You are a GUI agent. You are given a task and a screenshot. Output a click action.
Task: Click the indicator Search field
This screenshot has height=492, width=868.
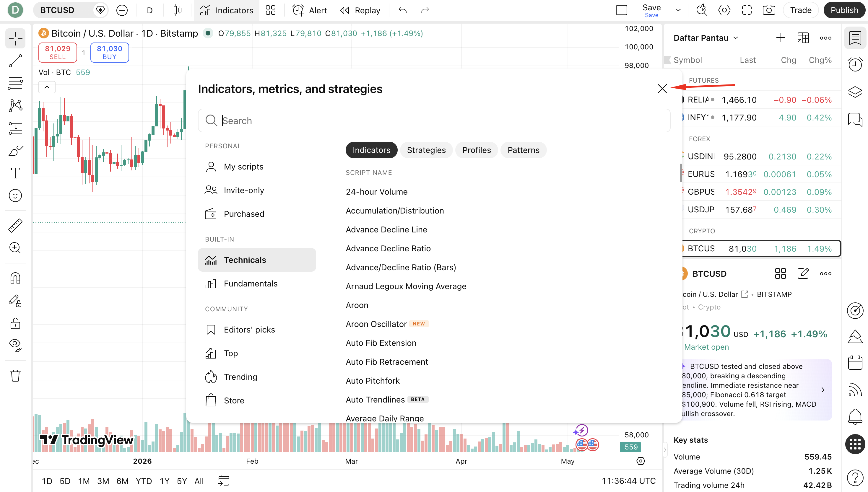coord(434,120)
